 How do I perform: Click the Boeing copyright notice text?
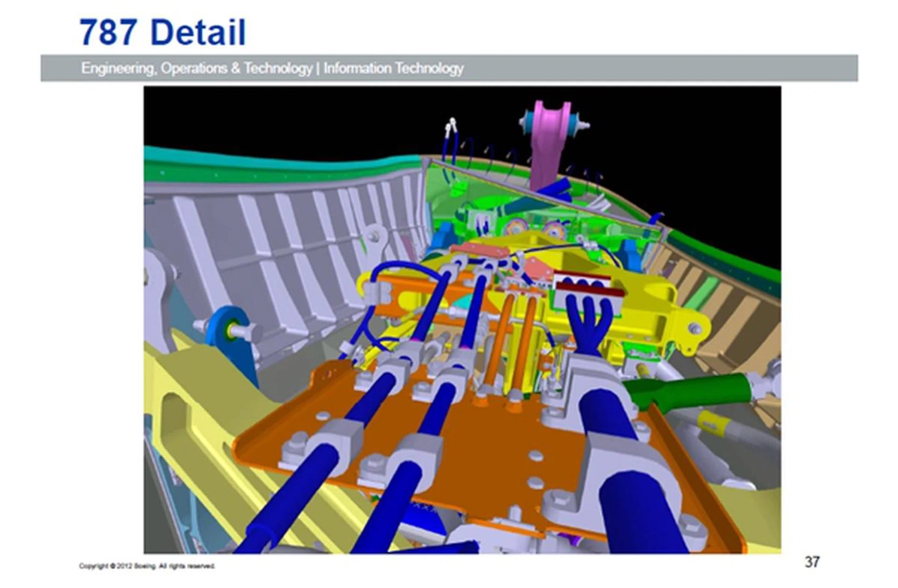click(x=147, y=566)
